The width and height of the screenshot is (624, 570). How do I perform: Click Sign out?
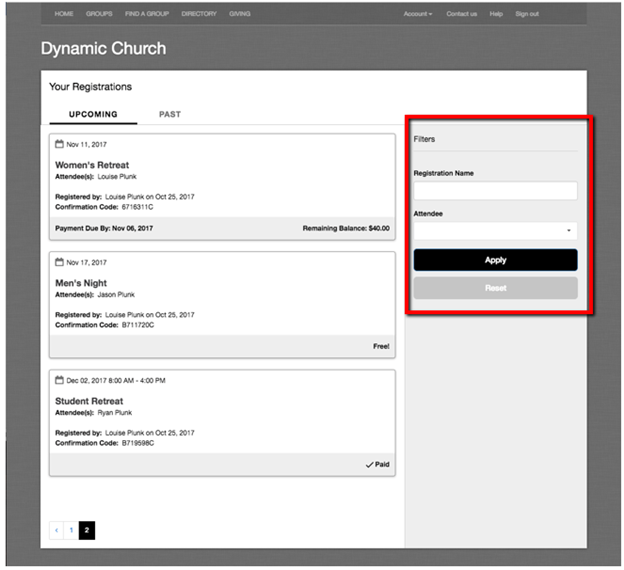[527, 14]
